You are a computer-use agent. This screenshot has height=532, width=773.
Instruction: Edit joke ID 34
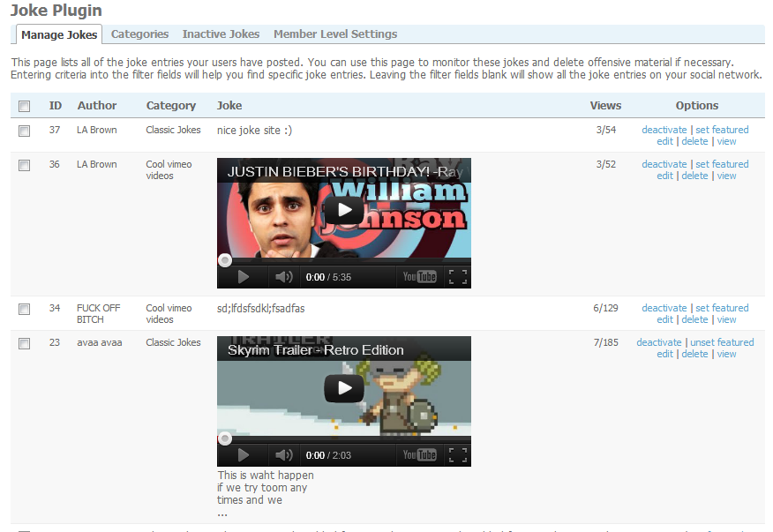[x=664, y=320]
